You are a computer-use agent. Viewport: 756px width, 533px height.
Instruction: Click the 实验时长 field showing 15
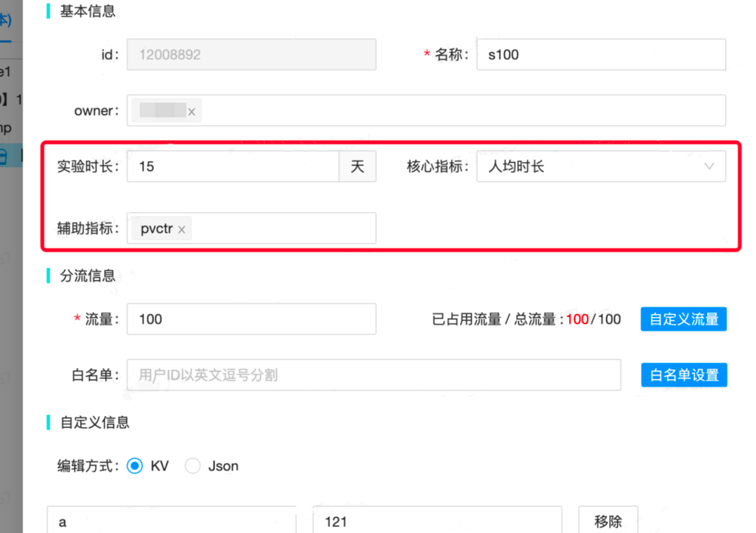tap(233, 166)
